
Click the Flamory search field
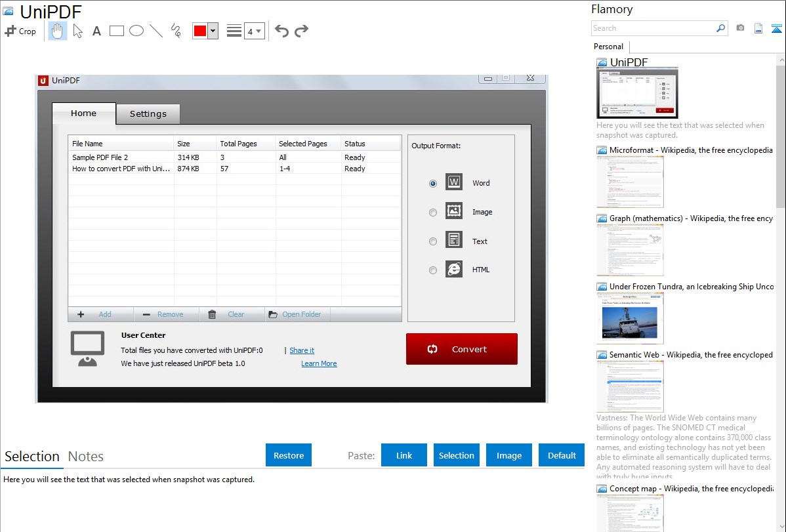[653, 28]
